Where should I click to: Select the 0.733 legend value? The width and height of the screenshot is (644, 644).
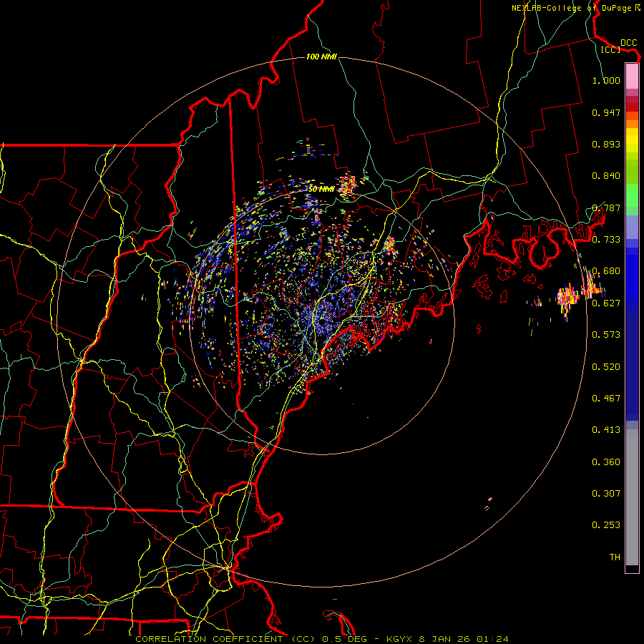[x=606, y=240]
